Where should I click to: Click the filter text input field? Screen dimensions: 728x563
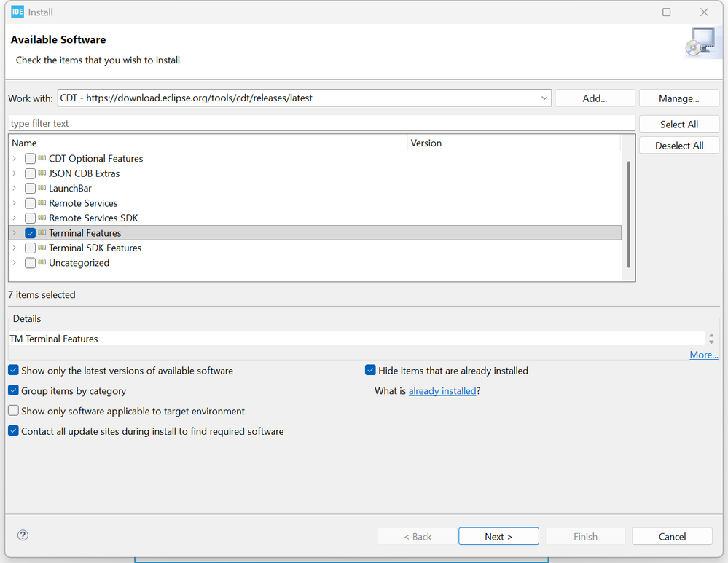pyautogui.click(x=321, y=124)
